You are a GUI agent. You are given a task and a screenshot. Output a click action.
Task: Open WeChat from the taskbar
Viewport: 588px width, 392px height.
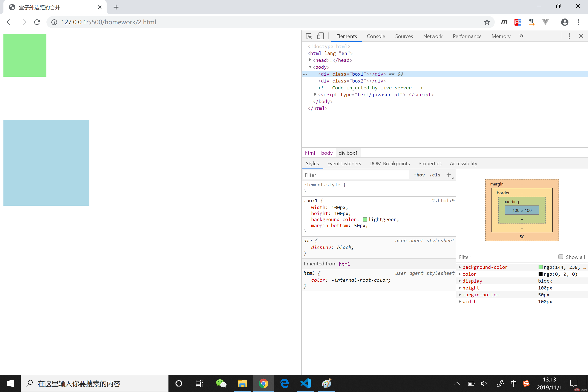221,383
